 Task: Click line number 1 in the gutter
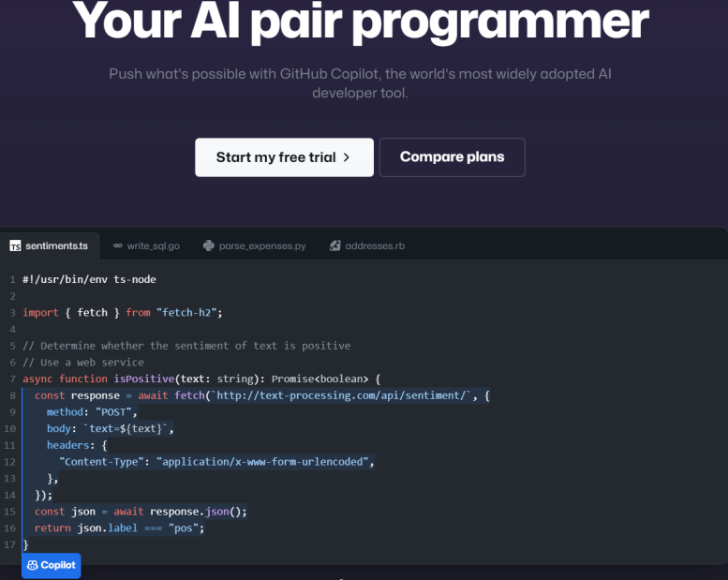click(12, 279)
